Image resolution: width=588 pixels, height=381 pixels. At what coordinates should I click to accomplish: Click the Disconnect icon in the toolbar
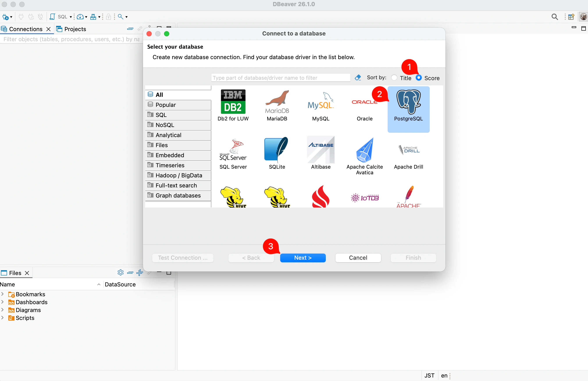(x=40, y=17)
